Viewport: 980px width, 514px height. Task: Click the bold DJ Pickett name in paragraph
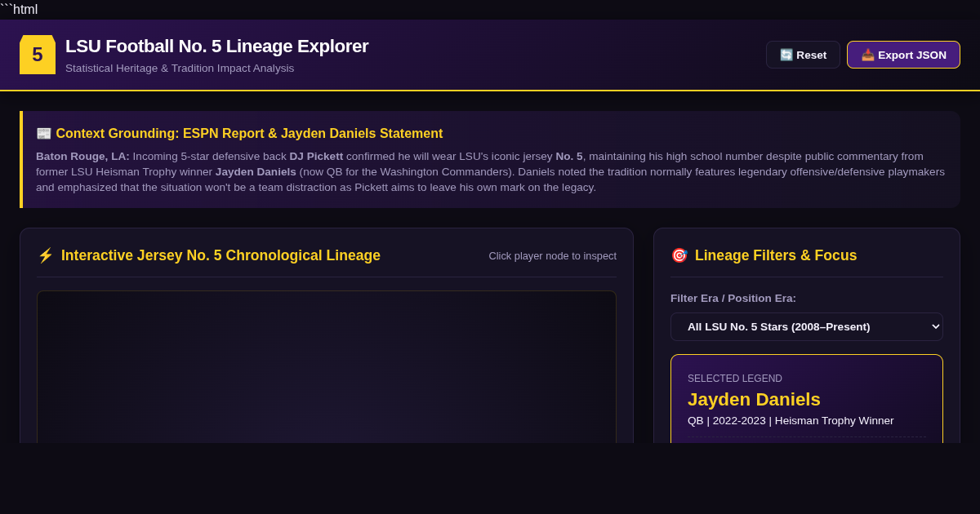316,156
